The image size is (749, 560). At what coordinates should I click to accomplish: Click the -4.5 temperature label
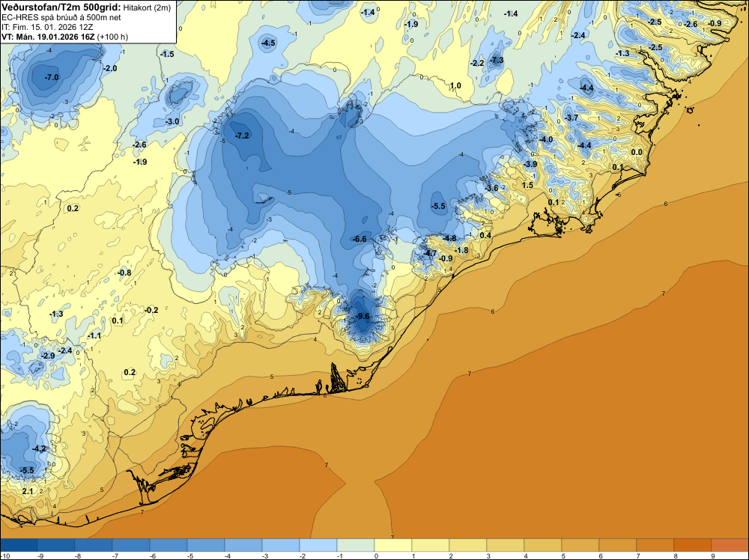coord(268,43)
